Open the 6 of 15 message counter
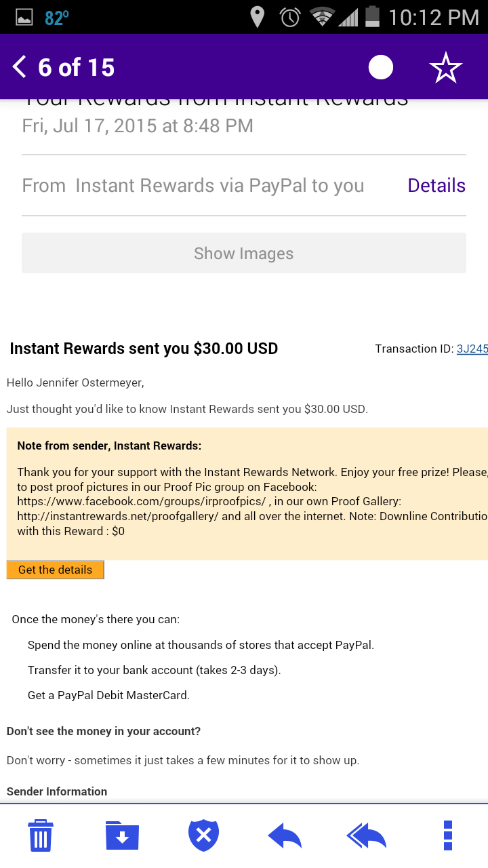The width and height of the screenshot is (488, 868). coord(77,67)
